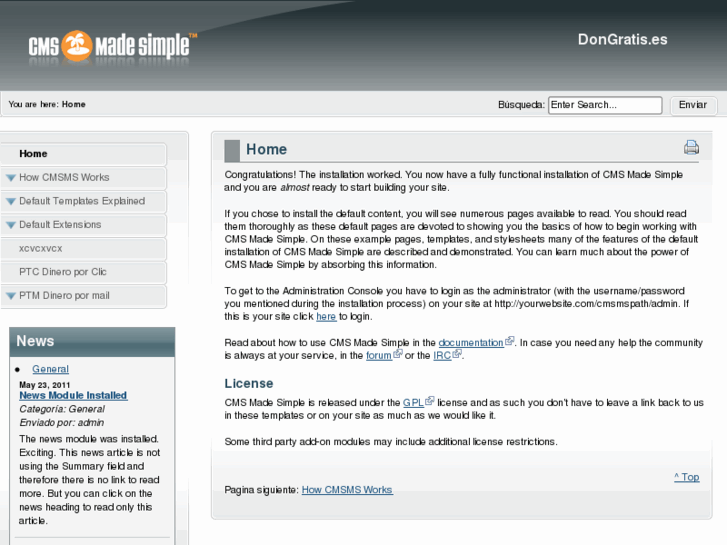Viewport: 727px width, 545px height.
Task: Click 'Enviado por: admin' text
Action: [x=62, y=423]
